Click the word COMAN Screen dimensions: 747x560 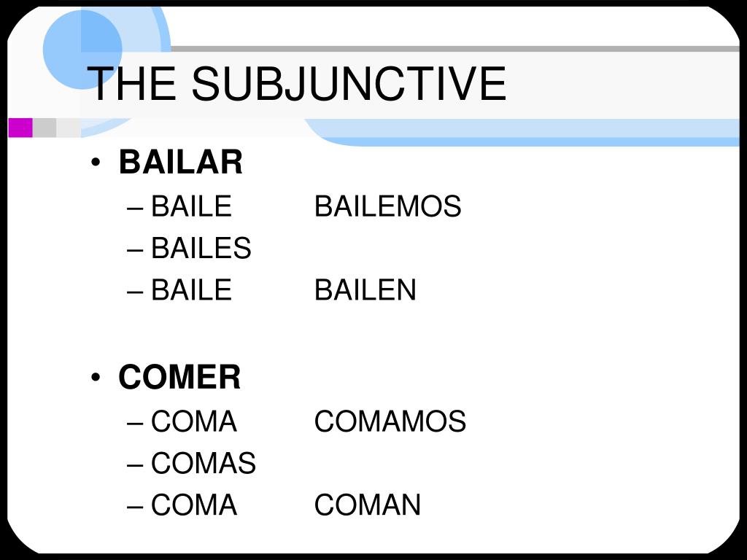[368, 505]
